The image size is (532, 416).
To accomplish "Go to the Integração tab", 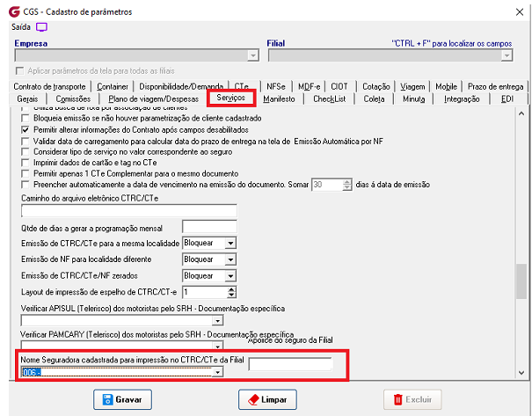I will (x=462, y=99).
